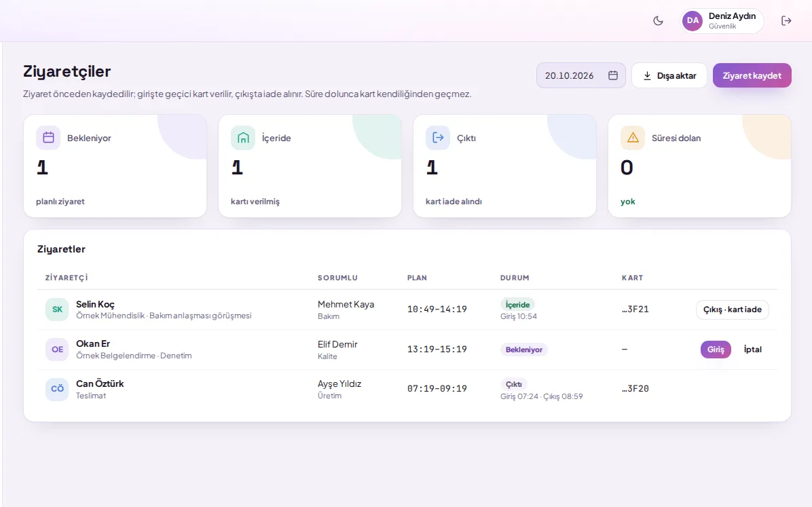This screenshot has width=812, height=507.
Task: Click the Ziyaretler table title
Action: 61,249
